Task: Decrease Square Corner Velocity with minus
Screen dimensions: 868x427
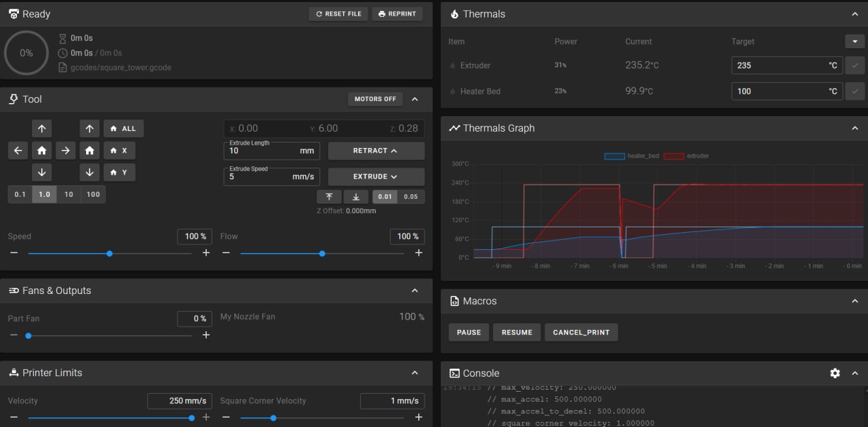Action: point(226,417)
